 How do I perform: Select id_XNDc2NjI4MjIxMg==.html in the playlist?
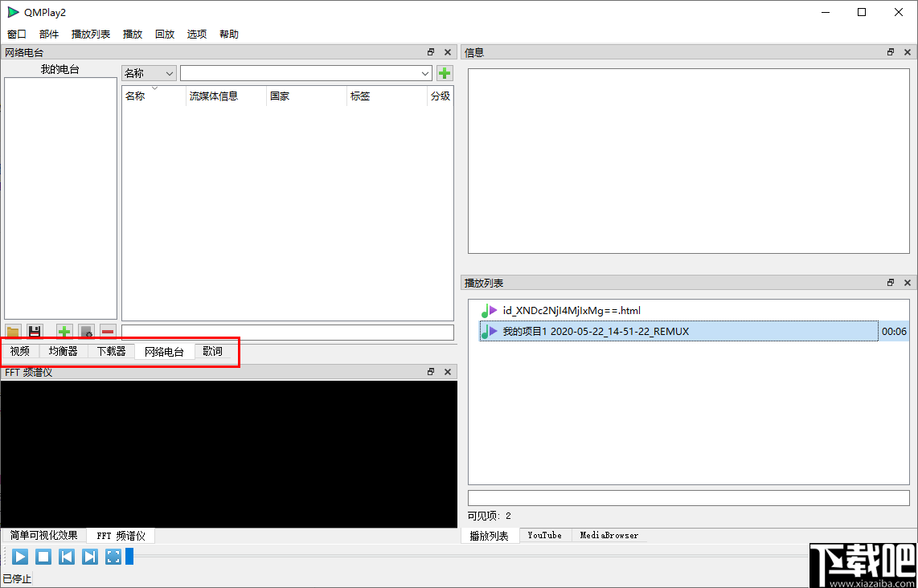(x=571, y=310)
